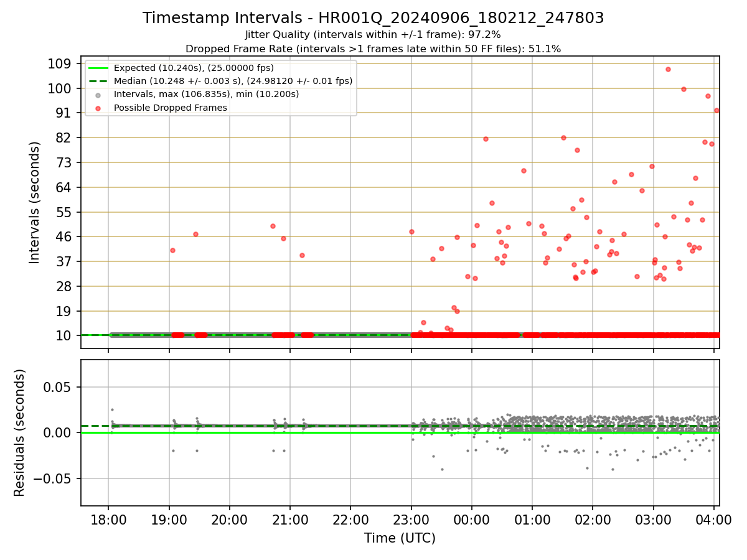
Task: Click the red point near 82 seconds just after 00:00
Action: click(x=486, y=139)
